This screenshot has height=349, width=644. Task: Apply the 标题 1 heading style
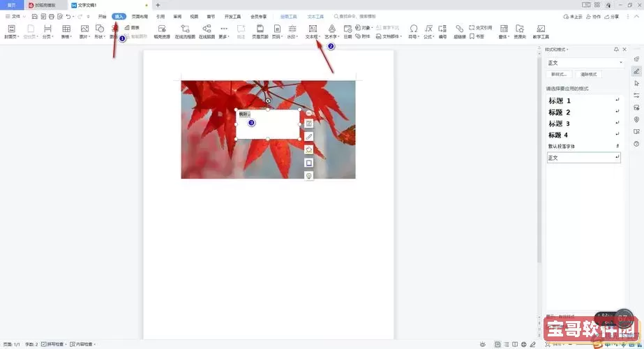coord(583,101)
